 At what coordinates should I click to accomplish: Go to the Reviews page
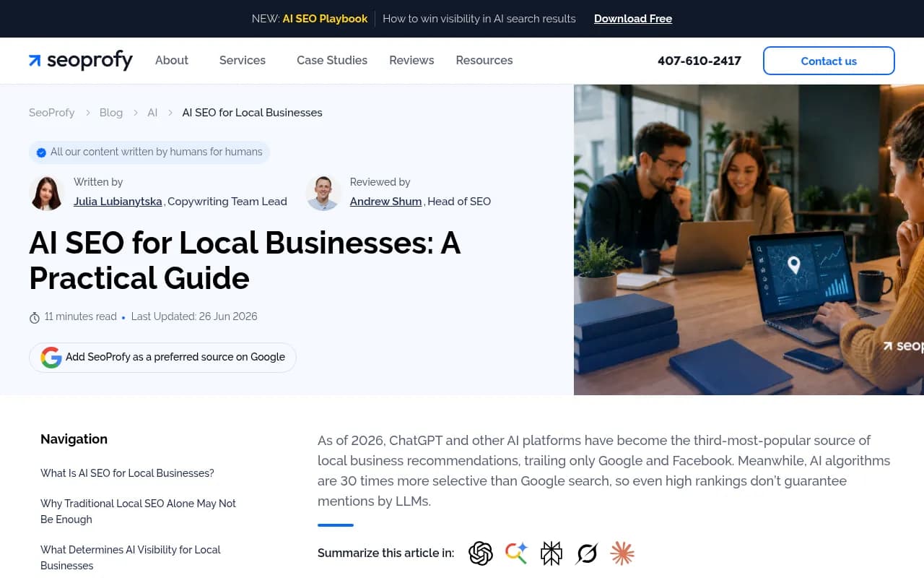click(x=411, y=61)
